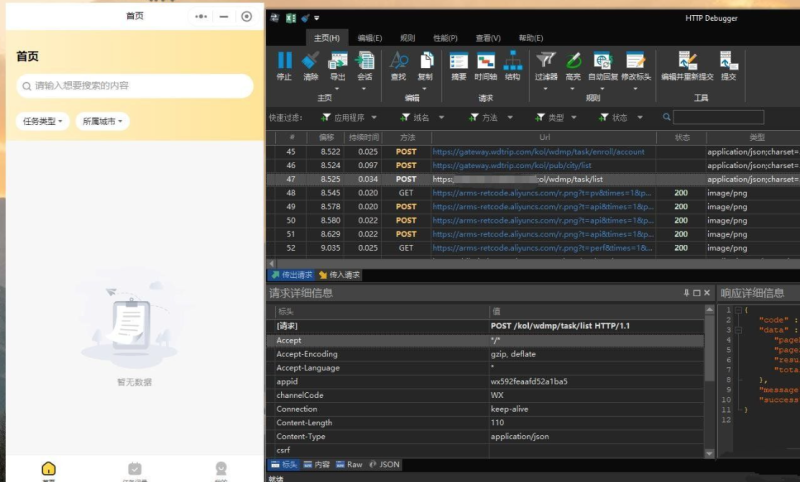Select the 内容 content tab in request details
Viewport: 800px width, 482px height.
pyautogui.click(x=316, y=465)
